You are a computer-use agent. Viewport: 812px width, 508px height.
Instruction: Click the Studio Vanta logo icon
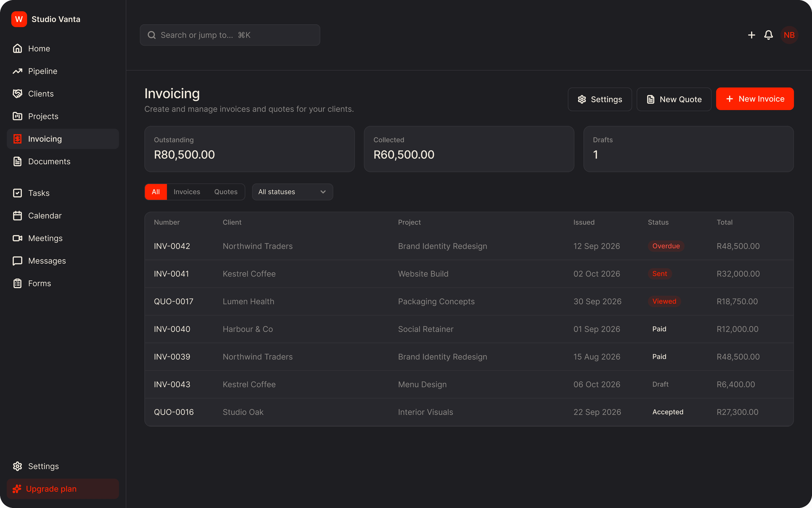coord(19,19)
